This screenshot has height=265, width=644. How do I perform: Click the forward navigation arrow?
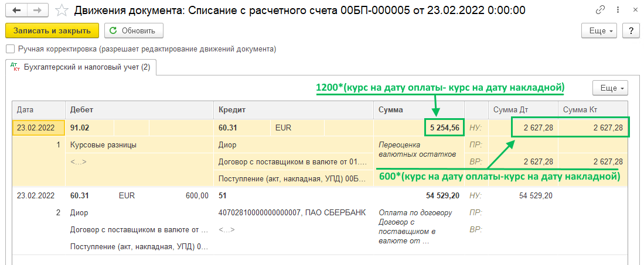coord(36,11)
